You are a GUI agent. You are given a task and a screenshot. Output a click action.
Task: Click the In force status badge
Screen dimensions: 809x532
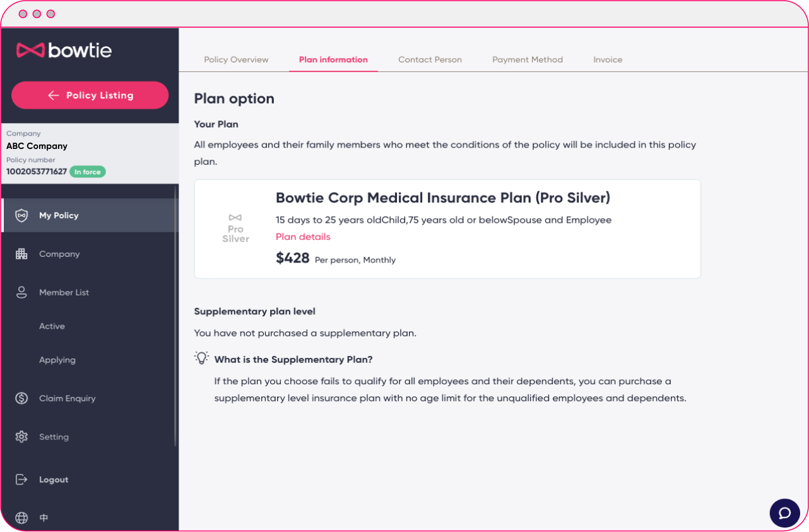[x=88, y=171]
